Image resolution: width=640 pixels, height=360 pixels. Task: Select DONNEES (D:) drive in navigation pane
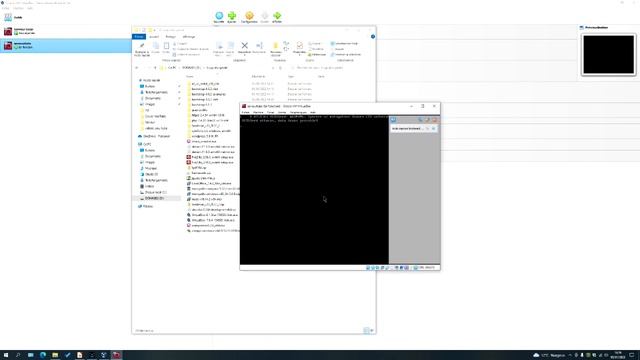pyautogui.click(x=154, y=198)
